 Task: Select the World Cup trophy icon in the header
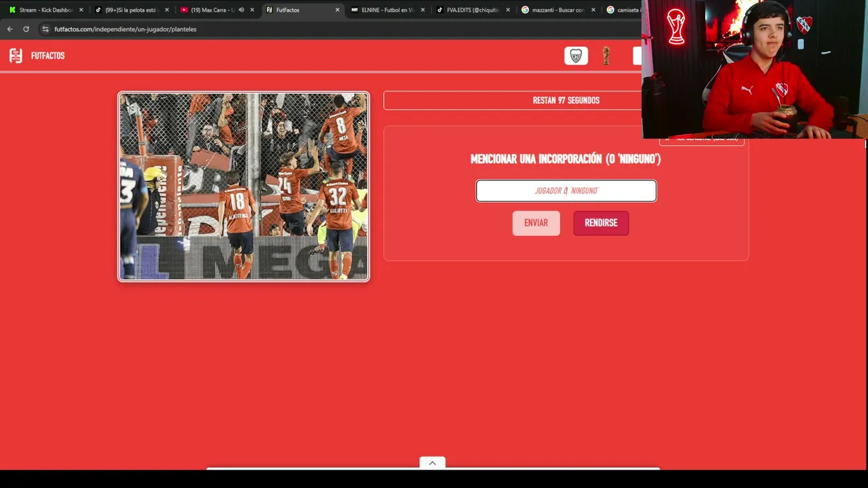[606, 56]
